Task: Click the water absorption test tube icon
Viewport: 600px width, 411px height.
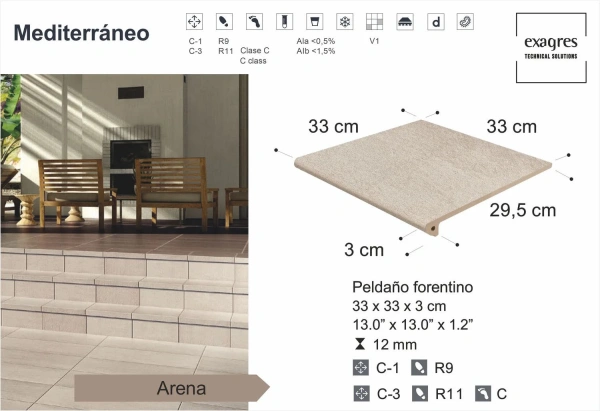Action: pos(285,21)
